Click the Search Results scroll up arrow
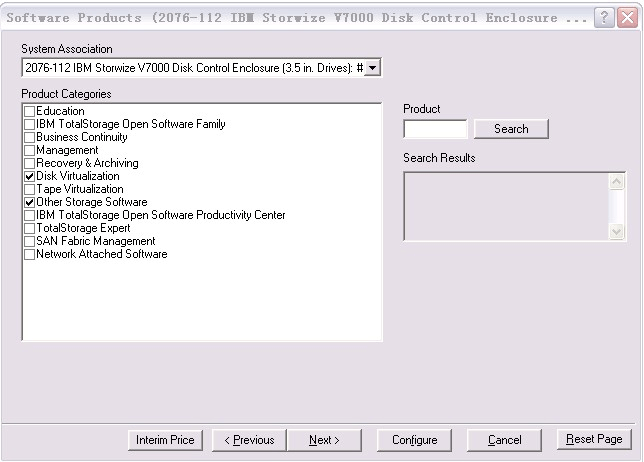 pos(616,182)
